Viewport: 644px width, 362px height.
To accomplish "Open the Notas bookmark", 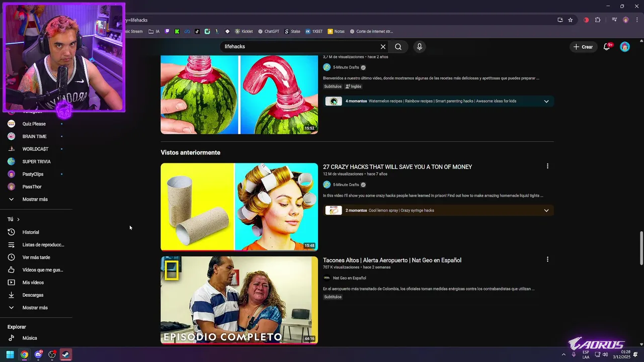I will (336, 31).
